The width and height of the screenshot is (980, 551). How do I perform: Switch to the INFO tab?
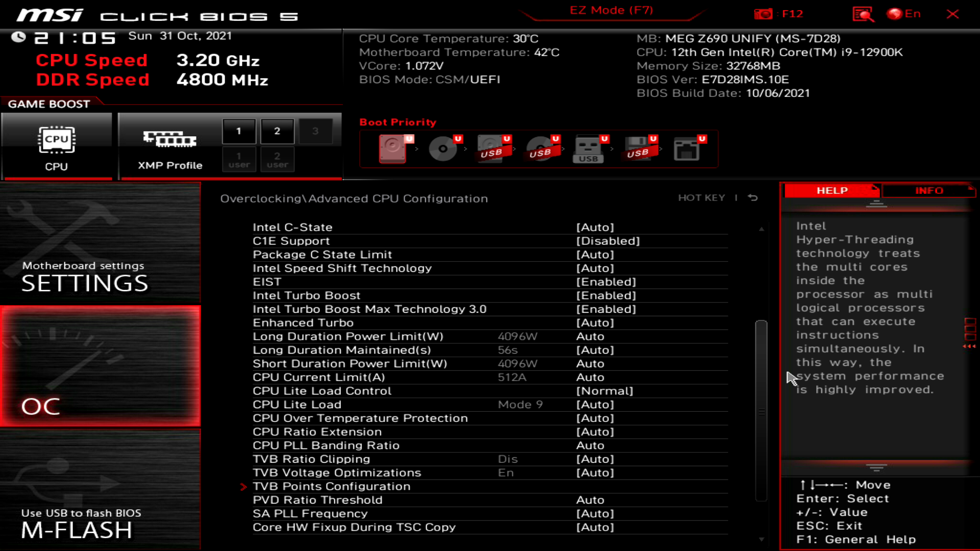928,190
